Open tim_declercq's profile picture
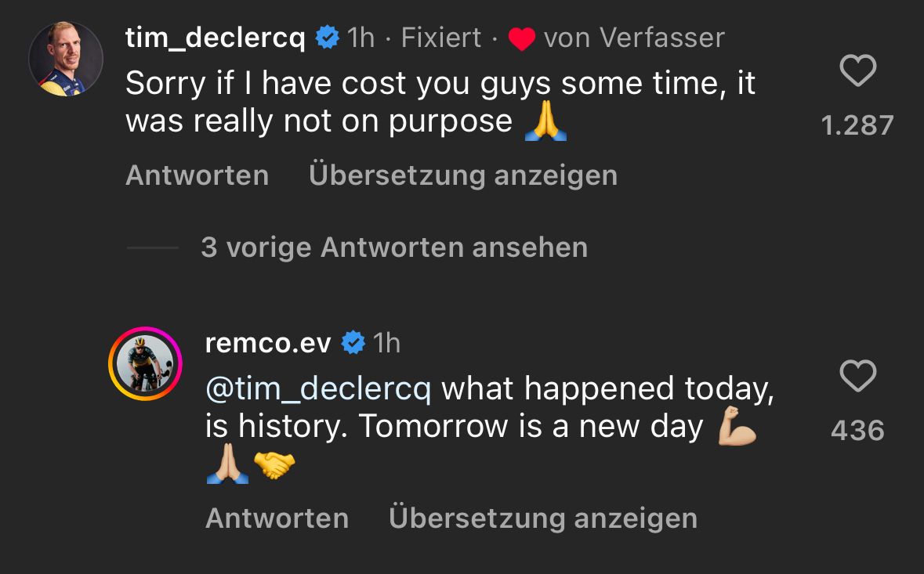The image size is (924, 574). point(66,60)
